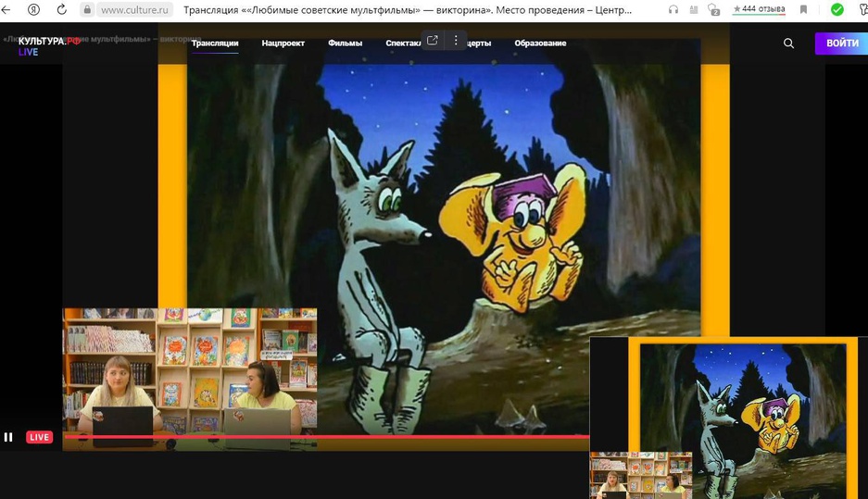Open the '444 отзыва' site reviews
The height and width of the screenshot is (499, 868).
(759, 9)
